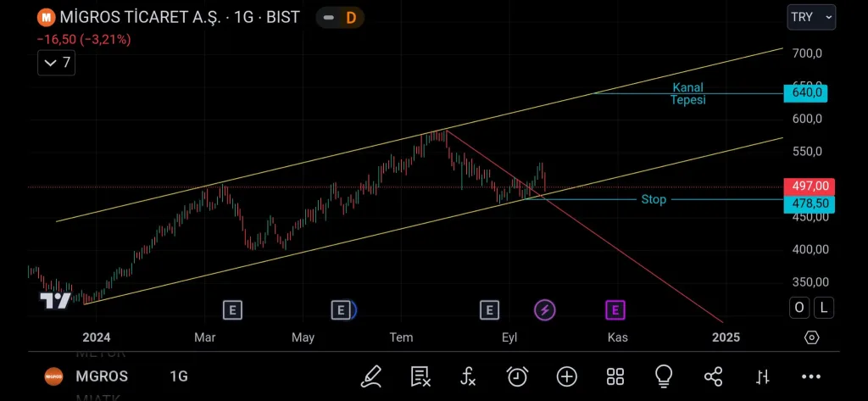Change the 1G interval in bottom bar
The height and width of the screenshot is (401, 868).
(179, 376)
